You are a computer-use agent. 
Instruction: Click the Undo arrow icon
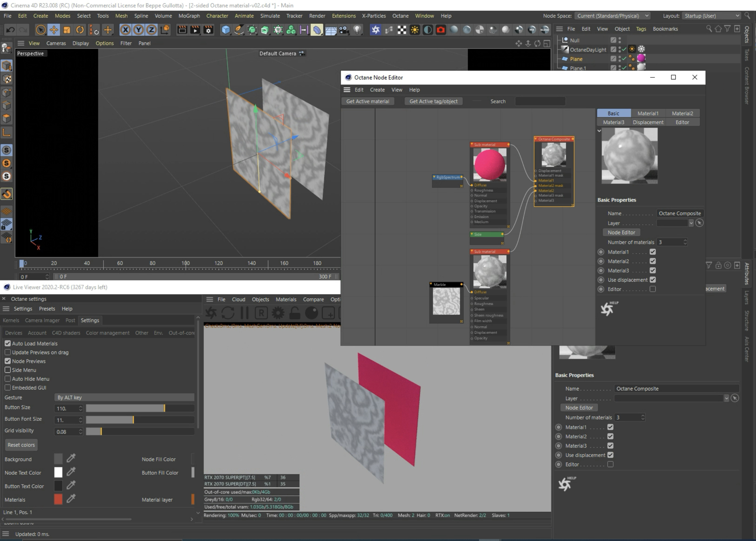pyautogui.click(x=10, y=30)
